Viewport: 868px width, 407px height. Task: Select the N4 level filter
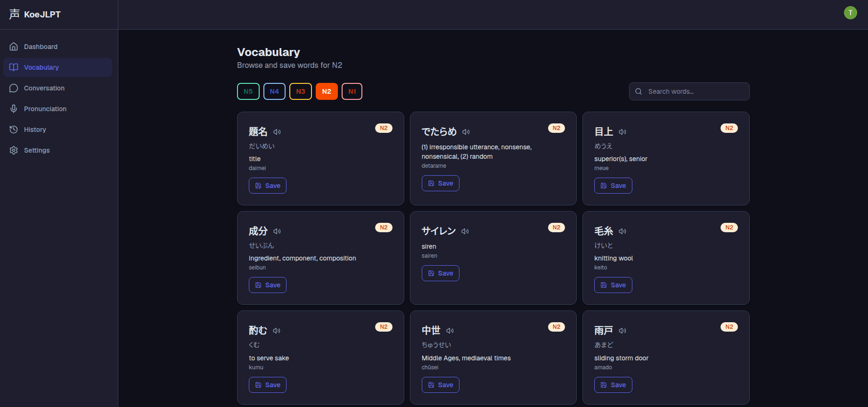click(274, 91)
